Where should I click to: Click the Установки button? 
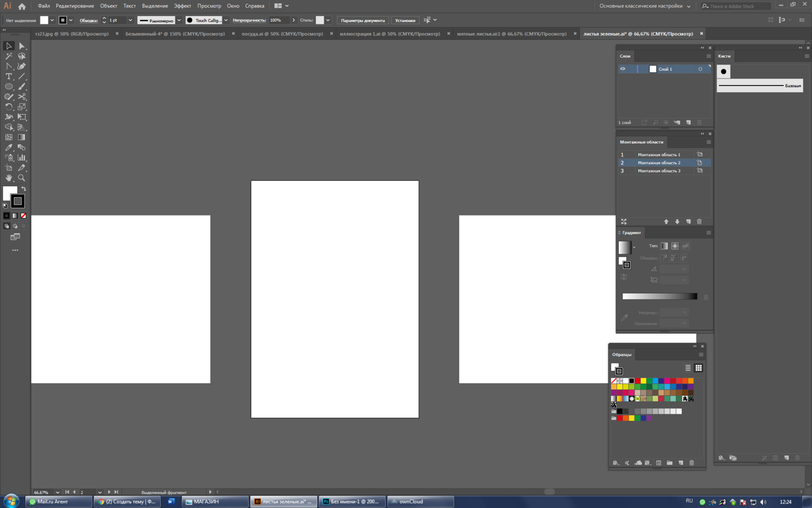(405, 21)
